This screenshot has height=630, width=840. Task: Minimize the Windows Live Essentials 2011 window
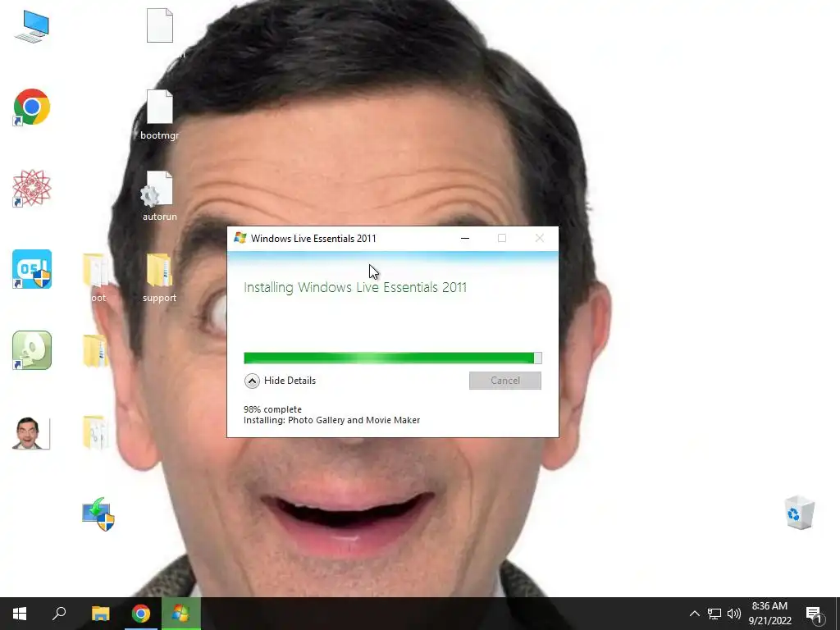pos(465,239)
